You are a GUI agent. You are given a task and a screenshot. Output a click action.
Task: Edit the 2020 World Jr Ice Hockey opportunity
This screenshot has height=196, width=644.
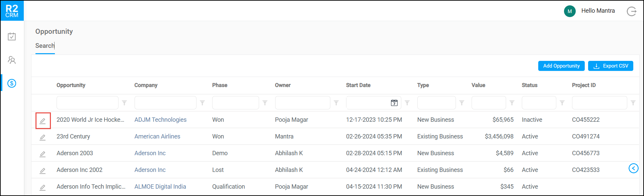[x=43, y=121]
